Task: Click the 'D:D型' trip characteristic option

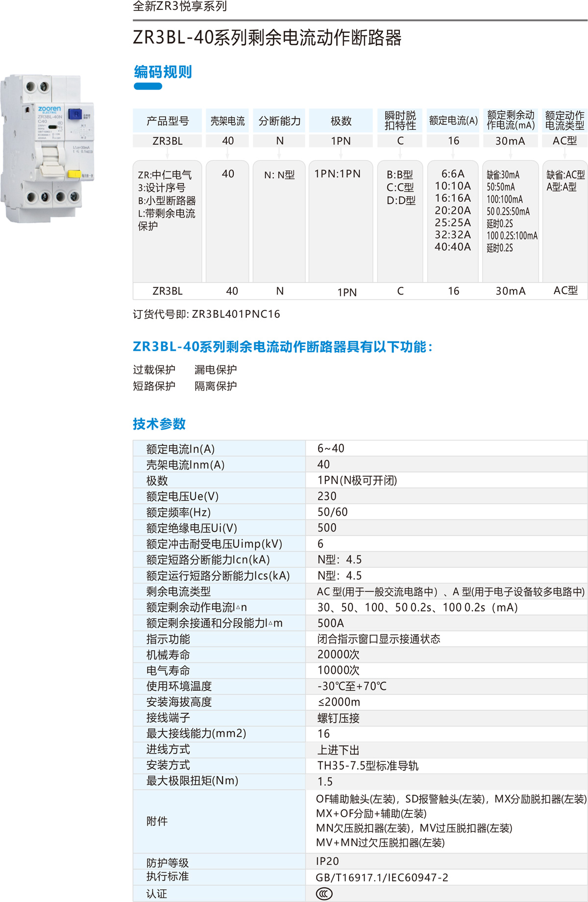Action: point(401,200)
